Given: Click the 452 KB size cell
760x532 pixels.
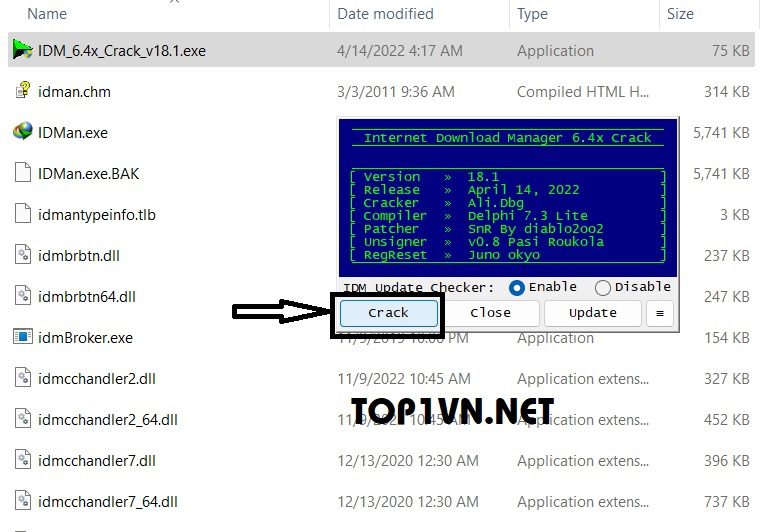Looking at the screenshot, I should [727, 420].
